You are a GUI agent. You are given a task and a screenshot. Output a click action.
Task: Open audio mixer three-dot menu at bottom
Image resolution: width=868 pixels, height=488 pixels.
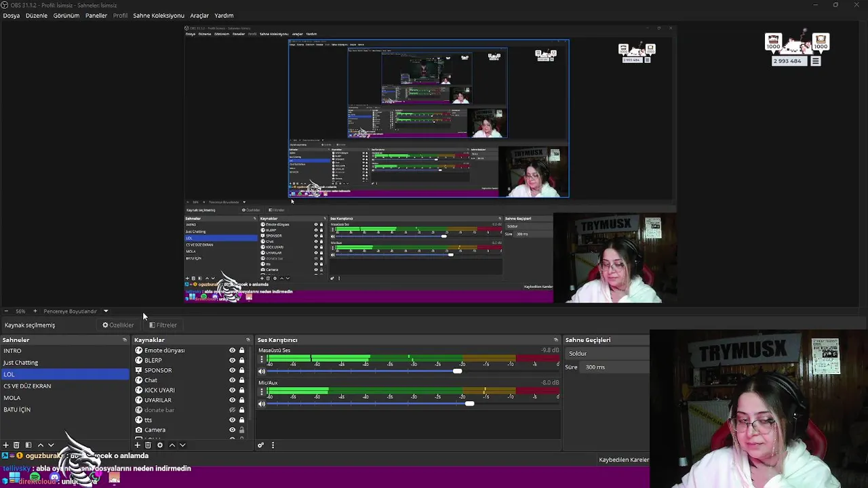pos(273,445)
